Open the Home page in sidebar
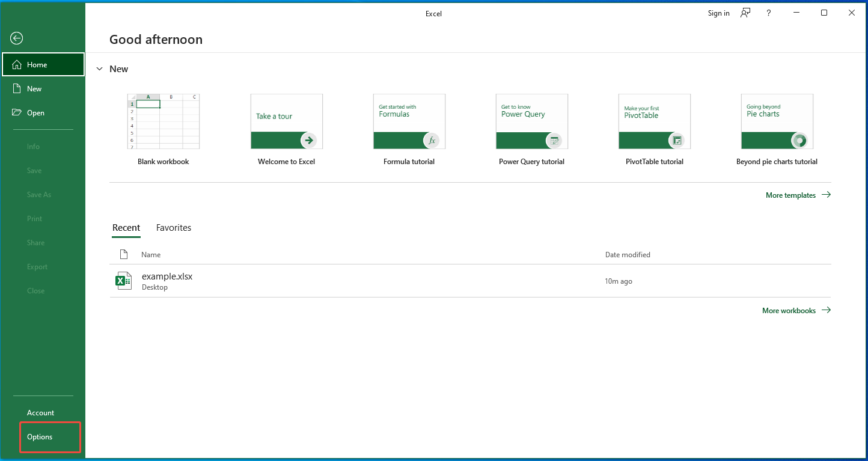This screenshot has height=461, width=868. pos(43,65)
